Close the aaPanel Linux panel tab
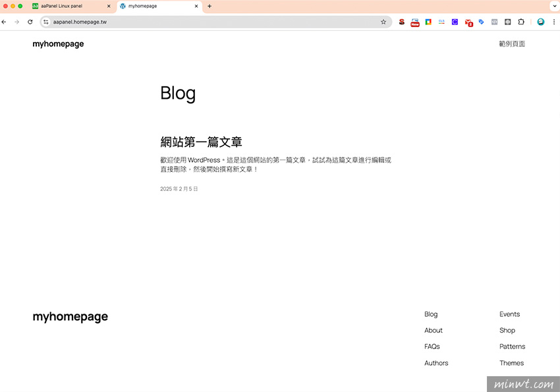 [109, 6]
